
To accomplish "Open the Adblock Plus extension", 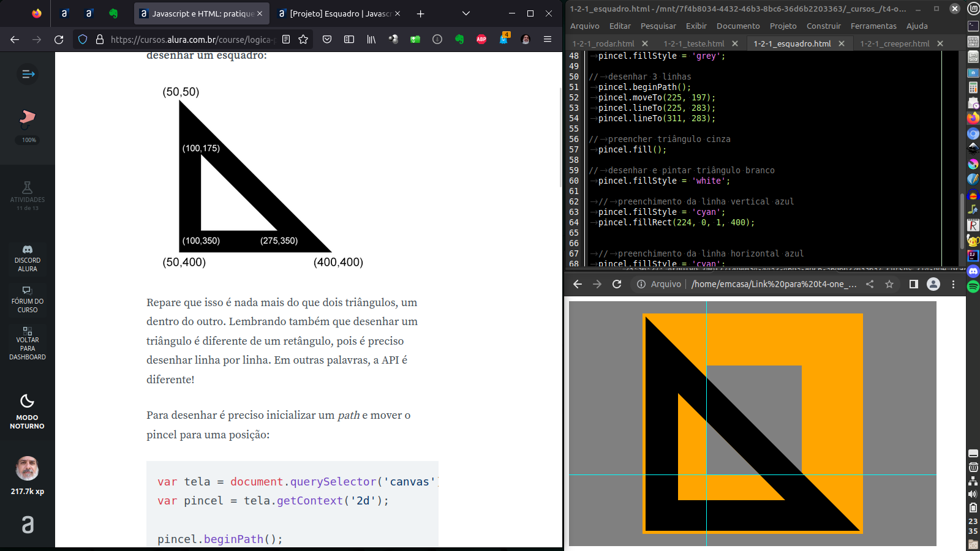I will pos(481,39).
